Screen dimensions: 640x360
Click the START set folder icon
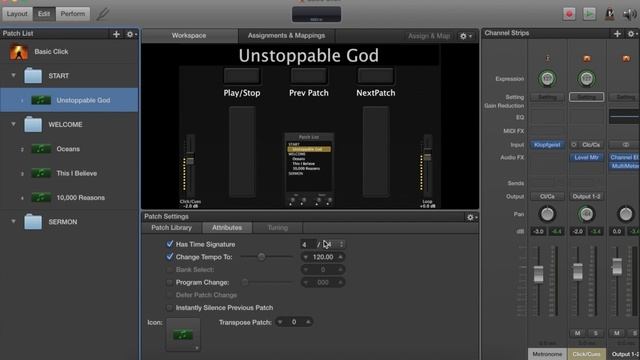pos(33,76)
